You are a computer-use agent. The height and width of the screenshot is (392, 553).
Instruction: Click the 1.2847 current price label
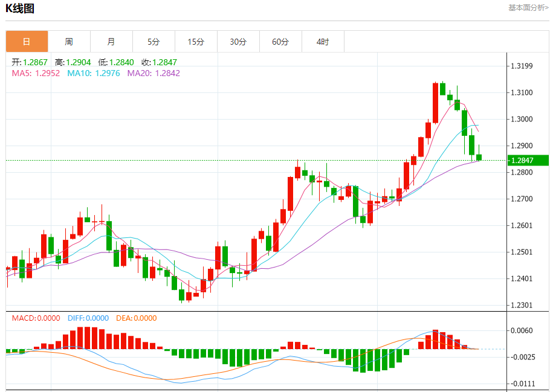[528, 161]
